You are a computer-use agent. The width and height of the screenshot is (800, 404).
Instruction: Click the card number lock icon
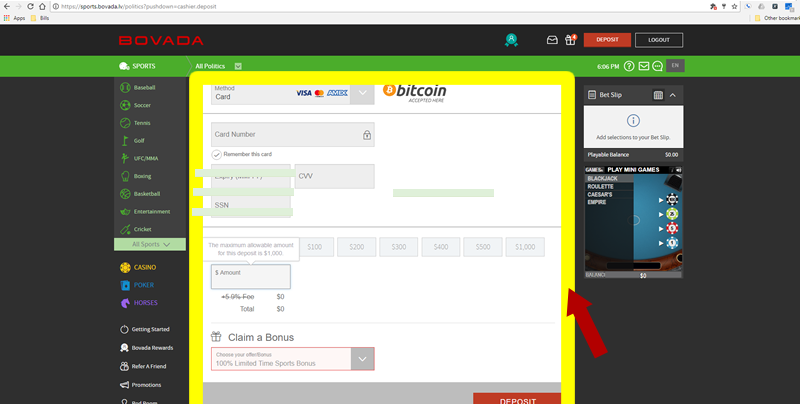367,135
